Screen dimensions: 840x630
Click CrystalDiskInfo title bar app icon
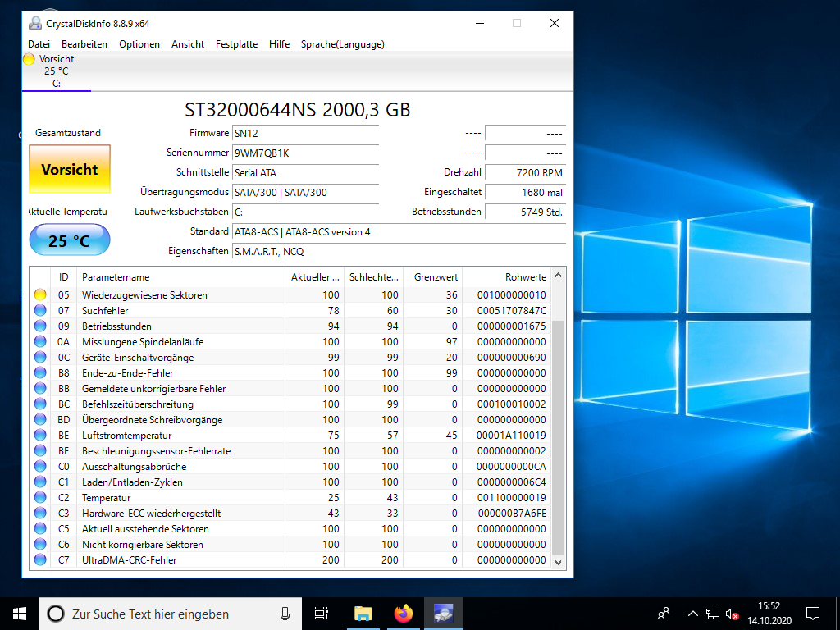click(35, 23)
